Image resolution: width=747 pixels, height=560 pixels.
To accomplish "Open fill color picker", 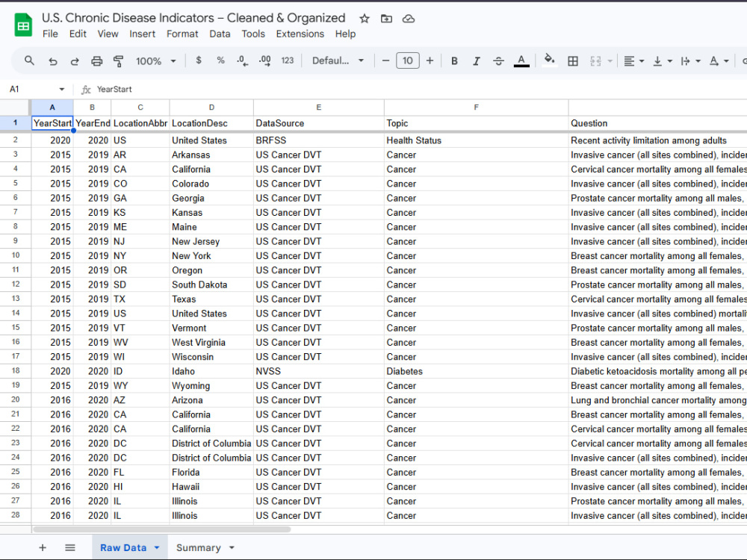I will 550,60.
